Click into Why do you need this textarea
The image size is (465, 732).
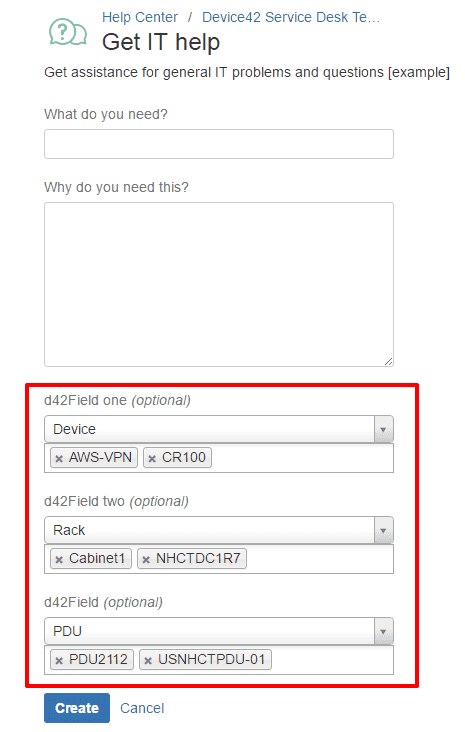coord(219,284)
